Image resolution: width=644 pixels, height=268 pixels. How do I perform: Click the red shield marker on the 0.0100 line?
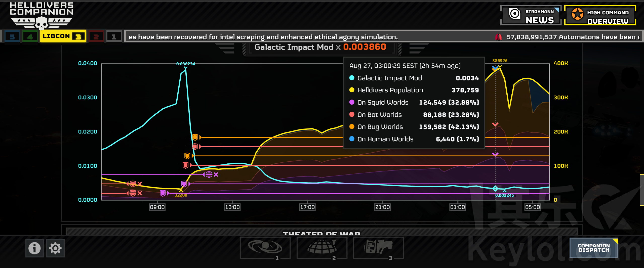(185, 165)
